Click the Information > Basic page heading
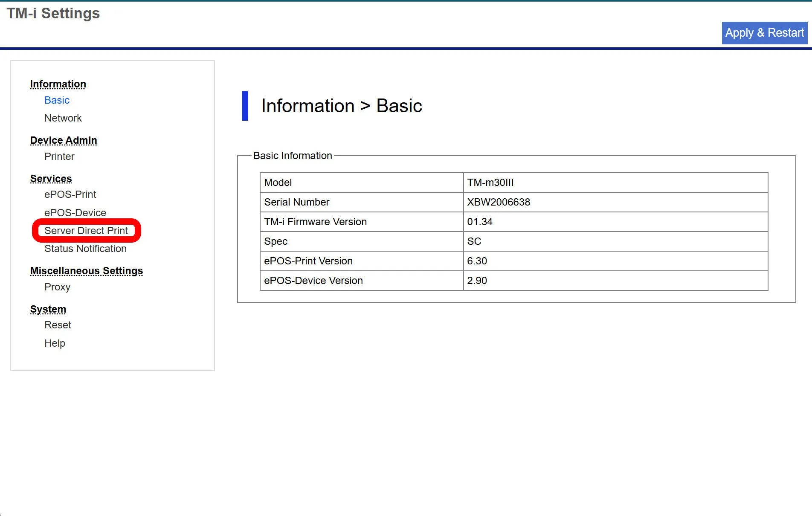This screenshot has height=516, width=812. coord(342,106)
